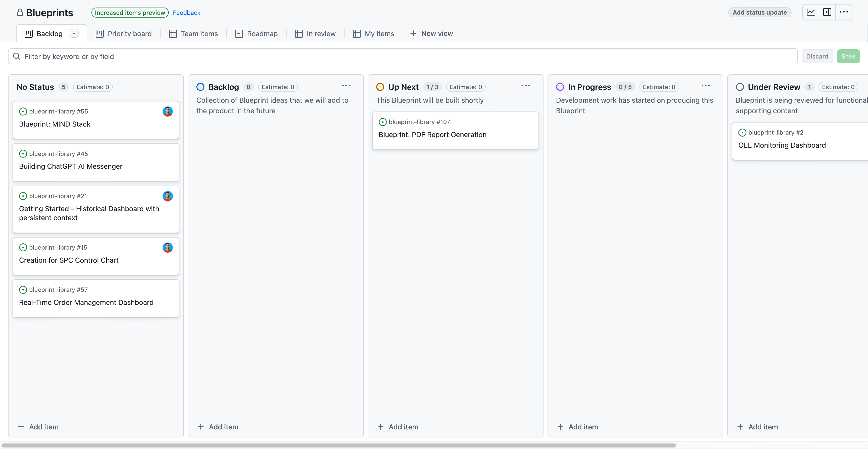Open issue icon for blueprint-library #107

(x=383, y=122)
